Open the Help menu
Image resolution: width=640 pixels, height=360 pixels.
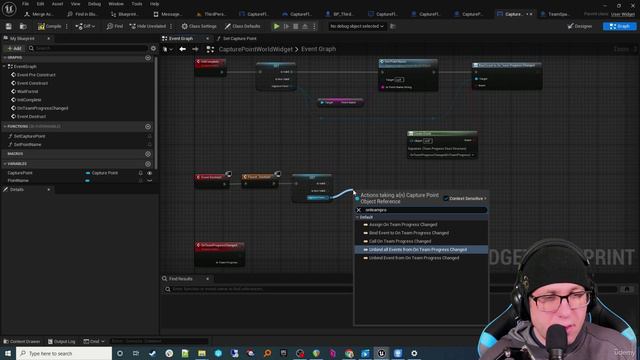[x=154, y=4]
